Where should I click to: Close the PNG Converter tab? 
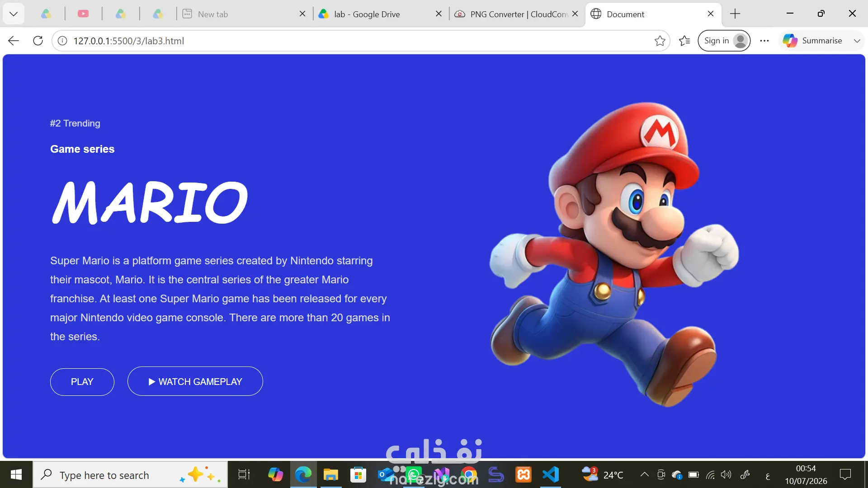tap(575, 14)
